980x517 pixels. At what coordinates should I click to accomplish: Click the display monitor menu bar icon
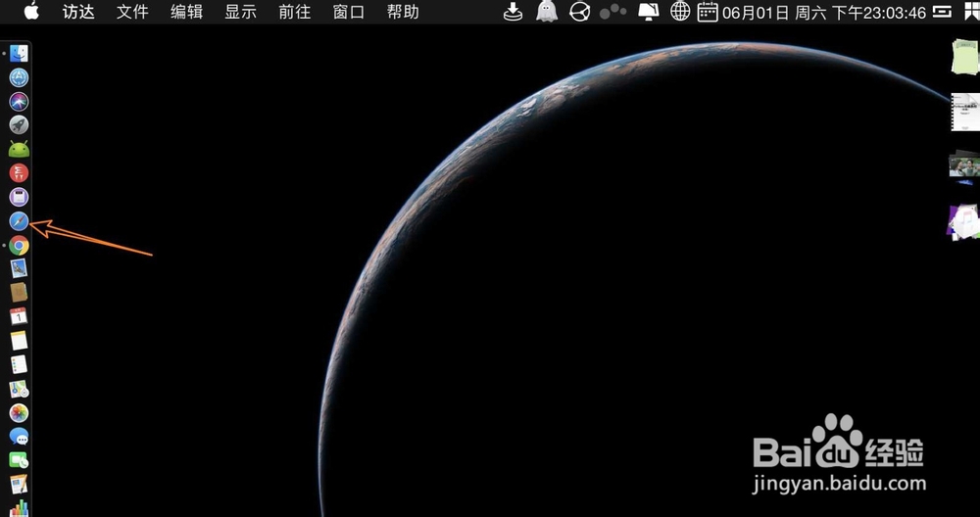click(x=648, y=11)
